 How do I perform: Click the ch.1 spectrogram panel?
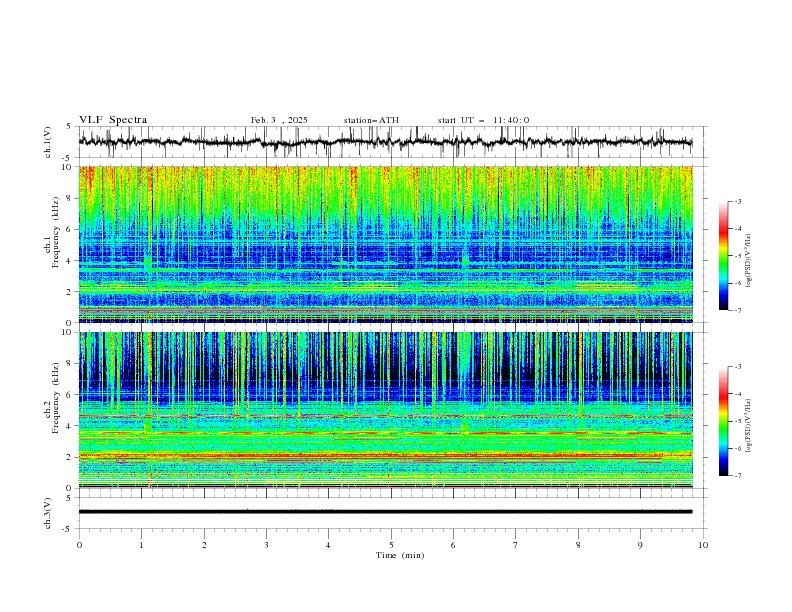[385, 244]
